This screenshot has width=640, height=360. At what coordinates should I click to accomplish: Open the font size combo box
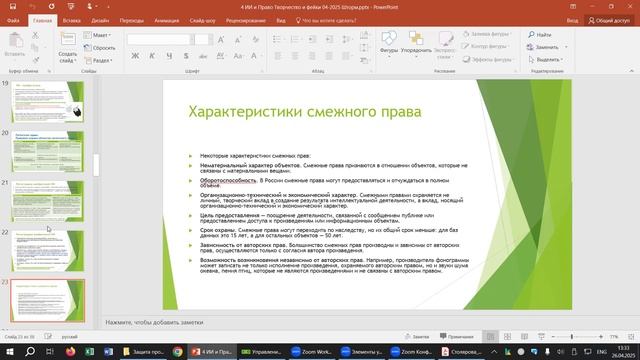tap(203, 39)
